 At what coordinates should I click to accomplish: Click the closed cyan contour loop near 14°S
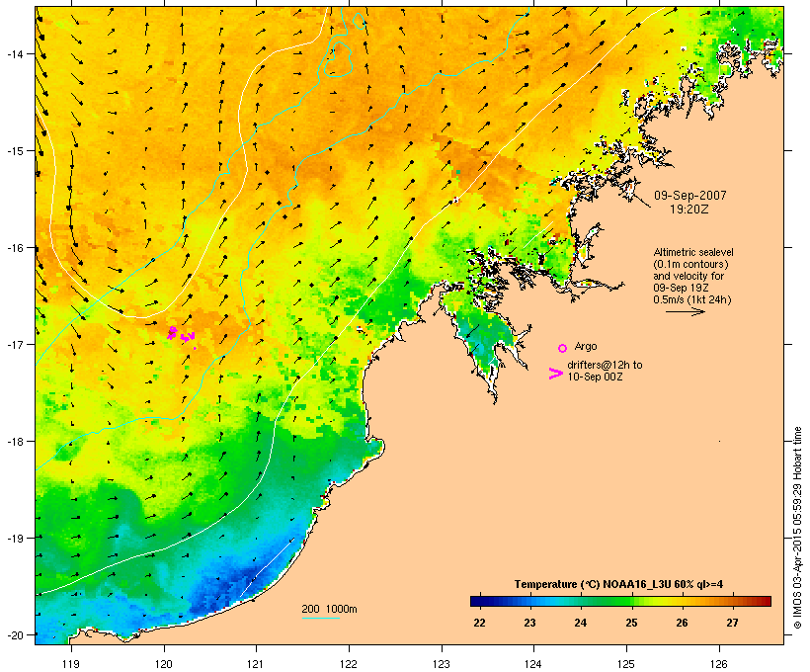pos(340,59)
